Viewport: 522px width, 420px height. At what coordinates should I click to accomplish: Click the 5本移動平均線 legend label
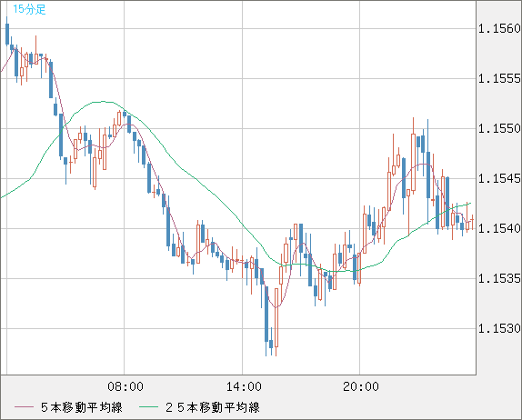tap(82, 407)
